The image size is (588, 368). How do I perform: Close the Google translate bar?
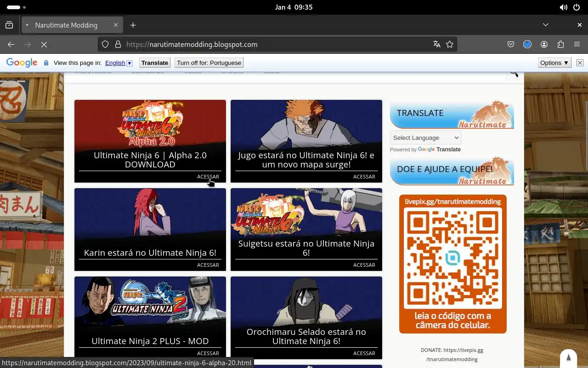[x=580, y=63]
